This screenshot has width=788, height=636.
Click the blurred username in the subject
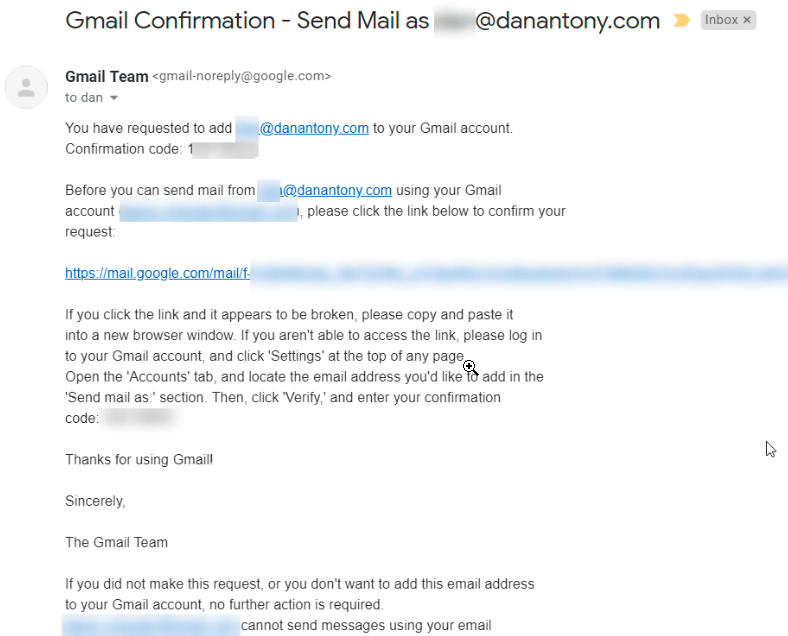pyautogui.click(x=454, y=22)
